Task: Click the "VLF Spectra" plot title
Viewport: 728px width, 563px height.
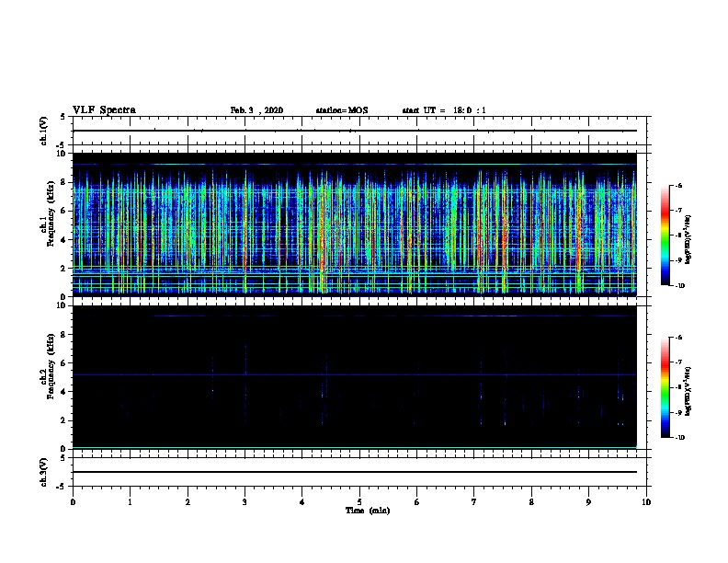Action: click(x=104, y=110)
